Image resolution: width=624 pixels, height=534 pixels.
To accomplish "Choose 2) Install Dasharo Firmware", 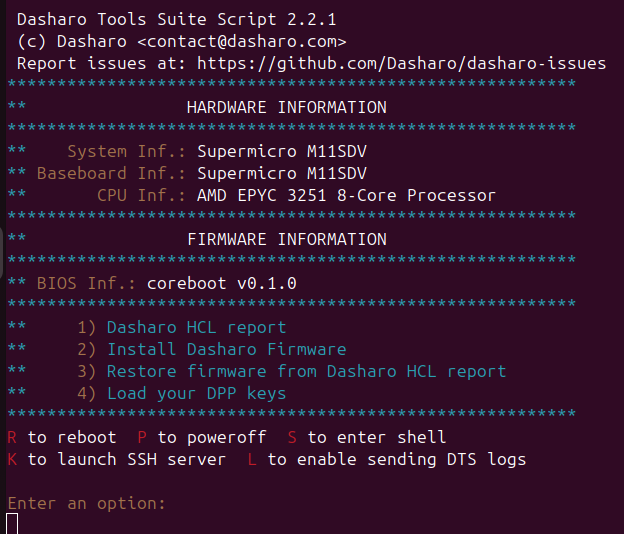I will [x=212, y=349].
